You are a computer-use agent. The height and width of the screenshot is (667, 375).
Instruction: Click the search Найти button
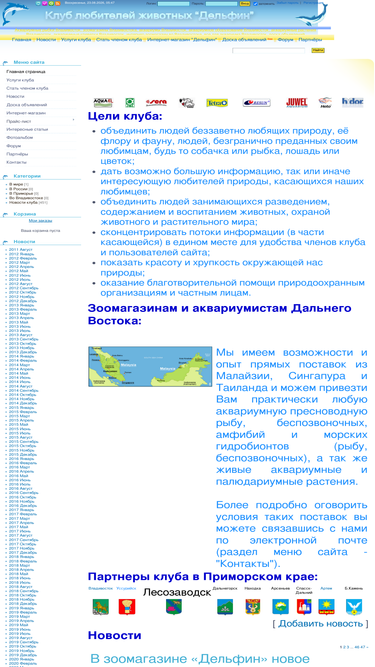pos(318,50)
